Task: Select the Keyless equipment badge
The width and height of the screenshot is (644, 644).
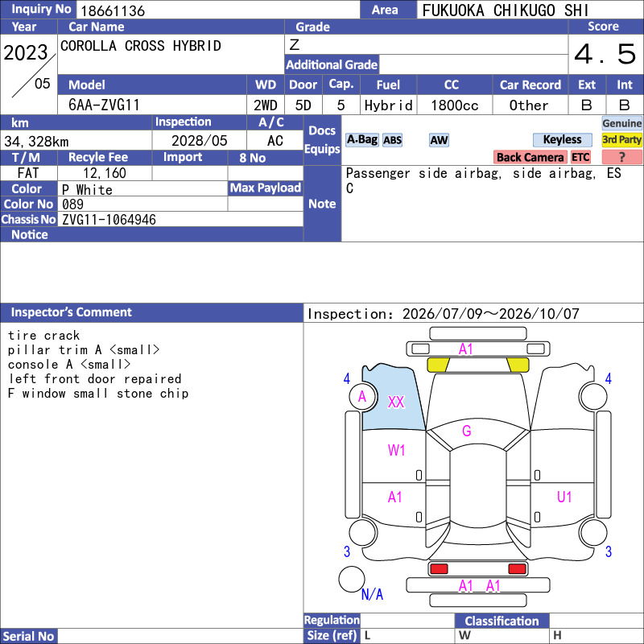Action: coord(562,140)
